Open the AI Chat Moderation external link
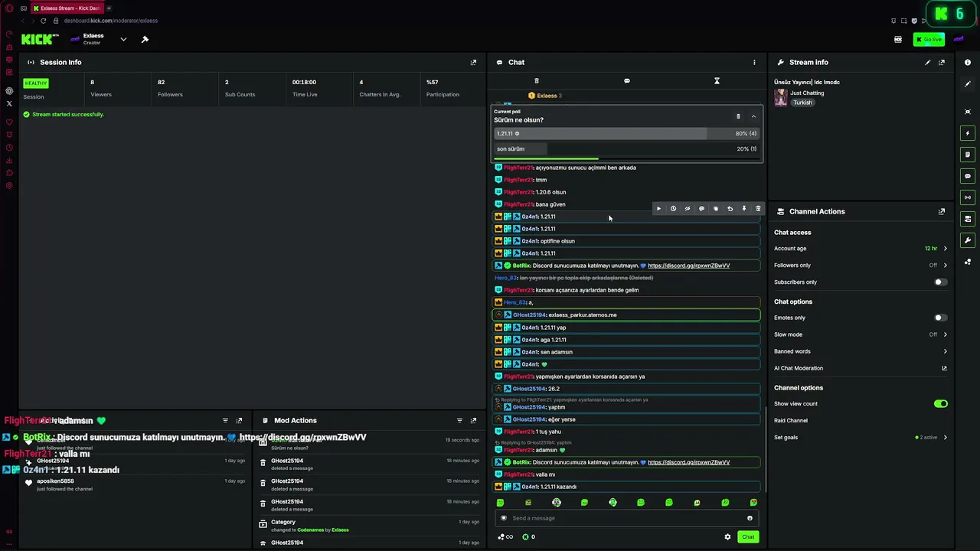This screenshot has height=551, width=980. point(944,368)
